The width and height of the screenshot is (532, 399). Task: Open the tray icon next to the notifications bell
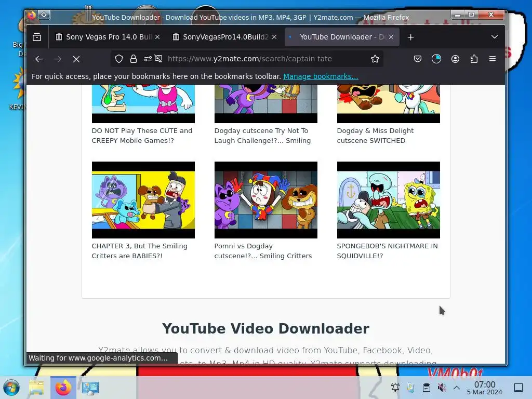click(x=410, y=387)
